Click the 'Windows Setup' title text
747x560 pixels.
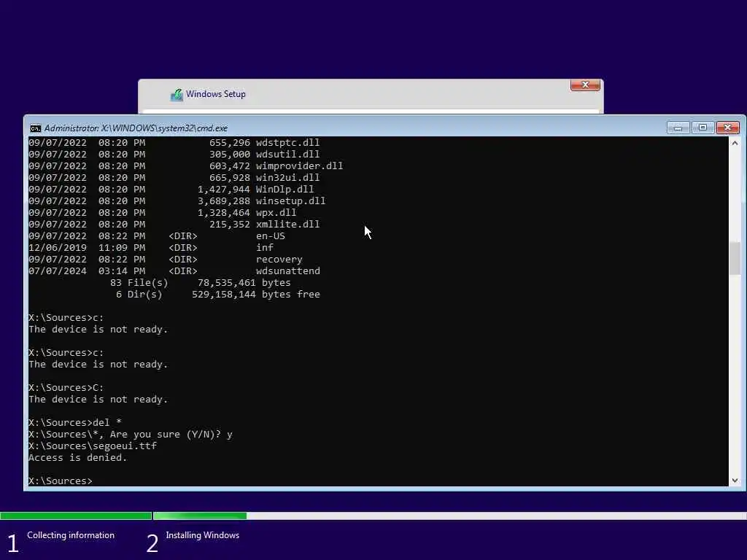click(x=216, y=94)
